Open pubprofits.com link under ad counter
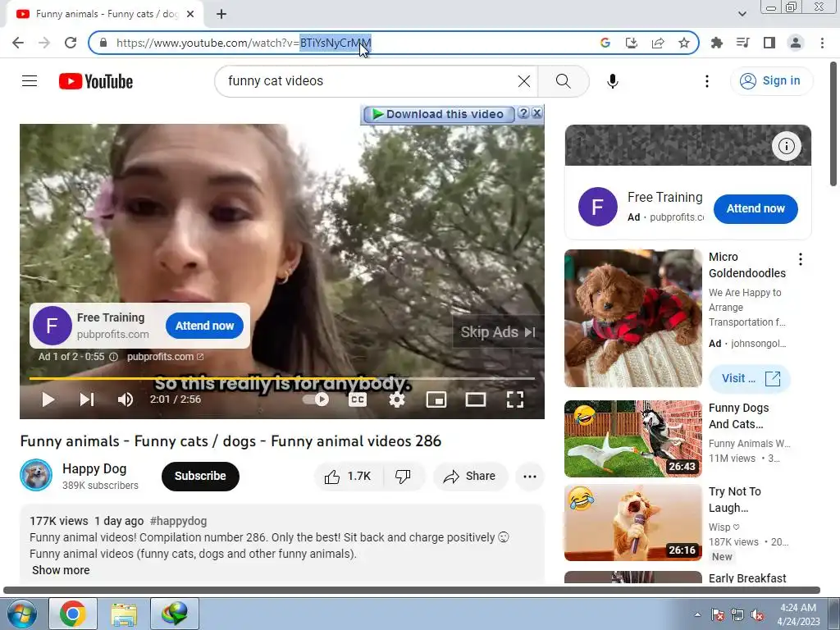 click(165, 357)
